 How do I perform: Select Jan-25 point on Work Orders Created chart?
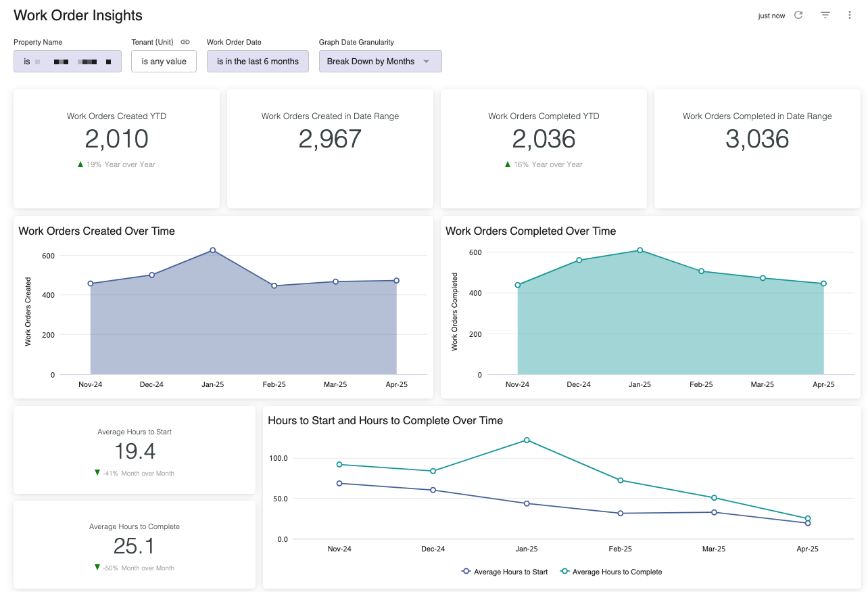tap(213, 250)
